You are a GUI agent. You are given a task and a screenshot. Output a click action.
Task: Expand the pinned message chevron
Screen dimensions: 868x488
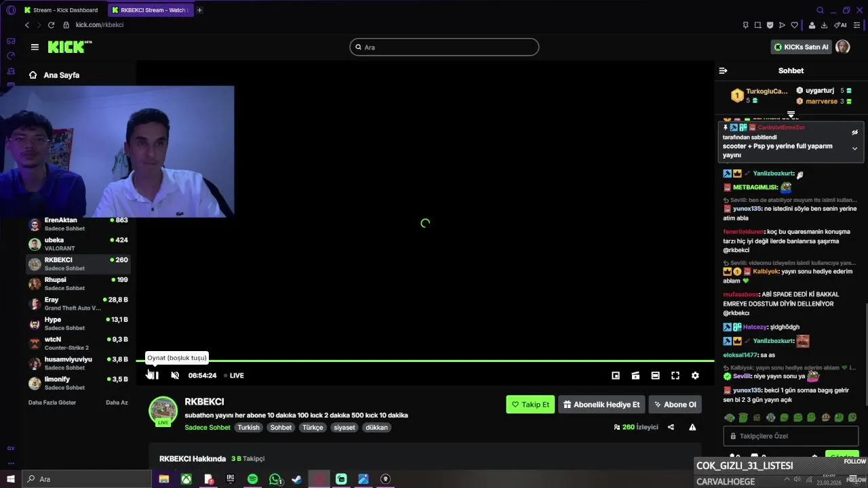[854, 148]
